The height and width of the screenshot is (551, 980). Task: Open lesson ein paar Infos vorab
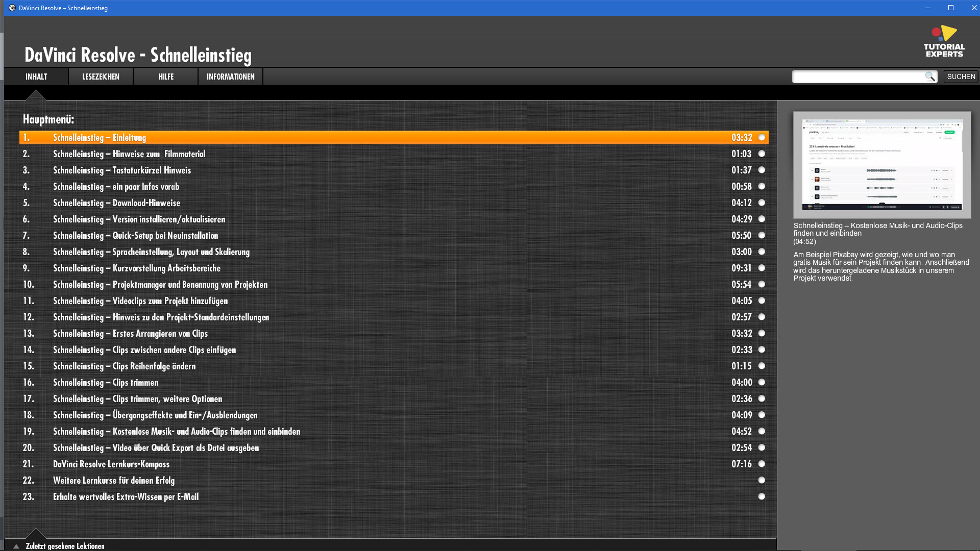pyautogui.click(x=394, y=186)
